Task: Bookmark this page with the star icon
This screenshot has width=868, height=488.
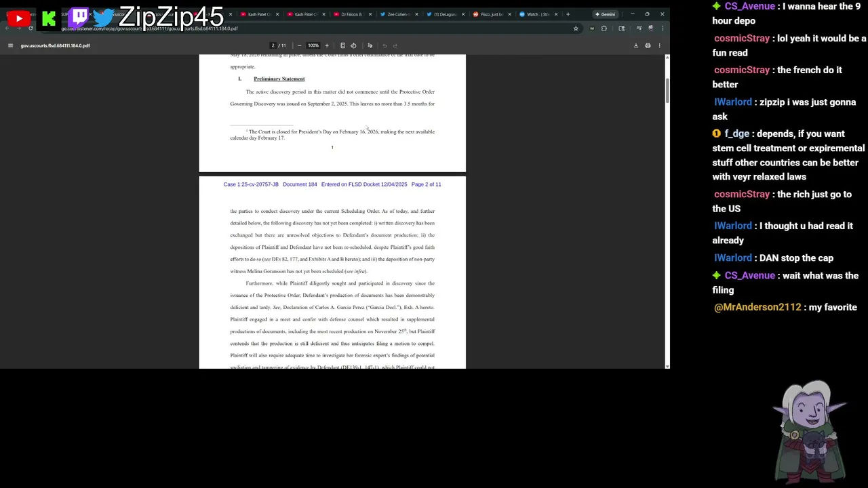Action: [x=576, y=28]
